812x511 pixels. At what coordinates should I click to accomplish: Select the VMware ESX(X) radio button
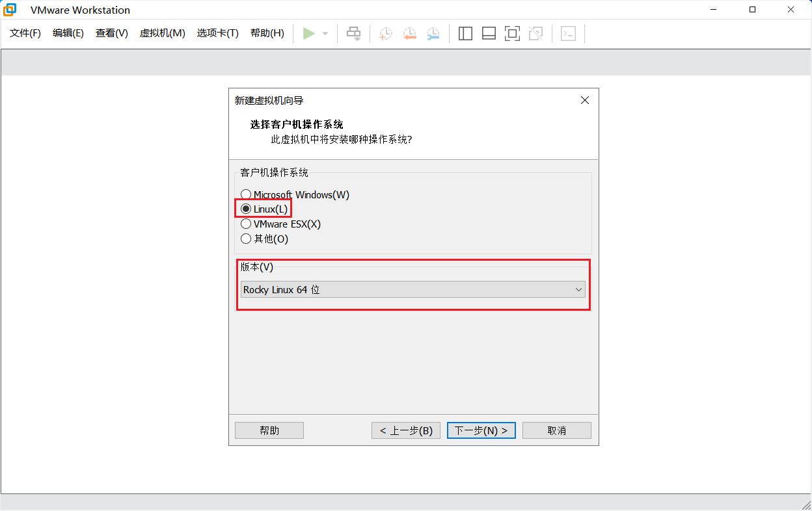pos(246,224)
